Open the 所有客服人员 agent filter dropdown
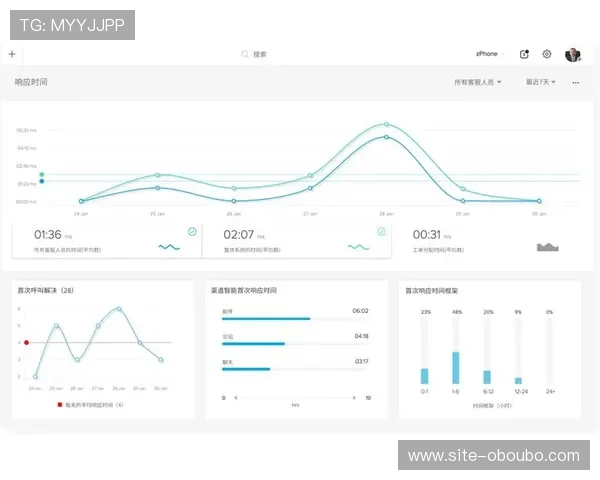Image resolution: width=600 pixels, height=480 pixels. [477, 82]
